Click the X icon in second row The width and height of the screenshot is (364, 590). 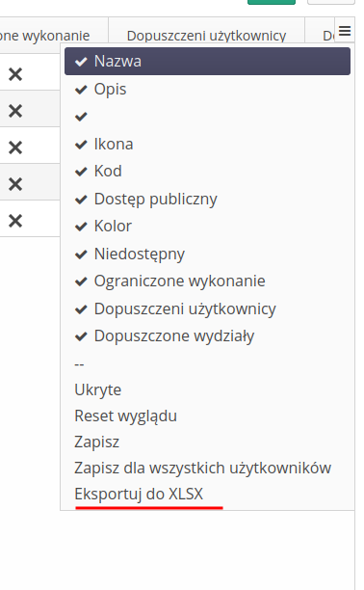(x=15, y=111)
